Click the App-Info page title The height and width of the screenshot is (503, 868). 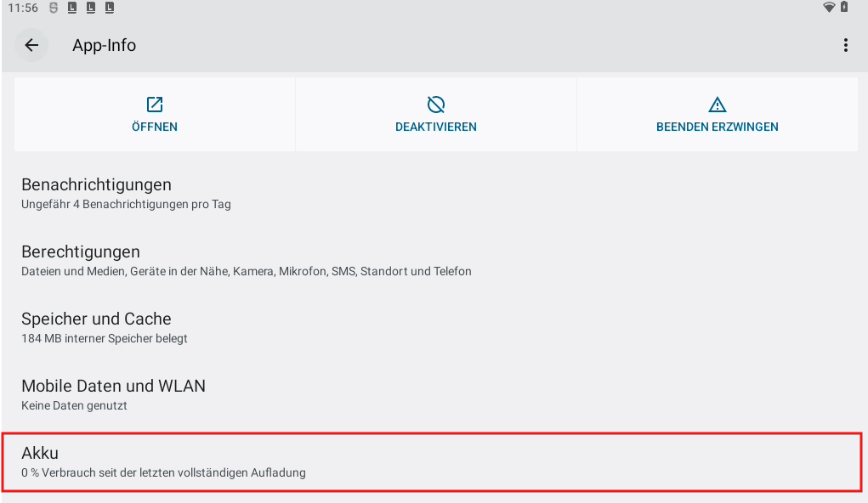(x=104, y=46)
